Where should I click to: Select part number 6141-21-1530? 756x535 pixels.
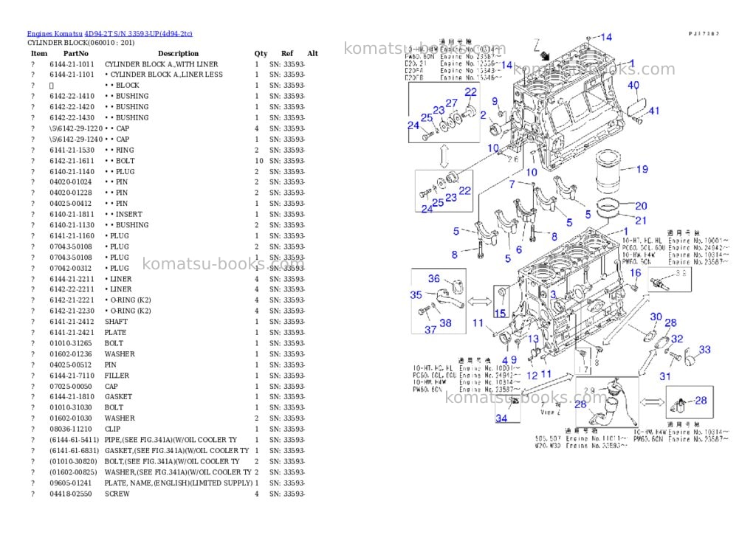coord(72,150)
